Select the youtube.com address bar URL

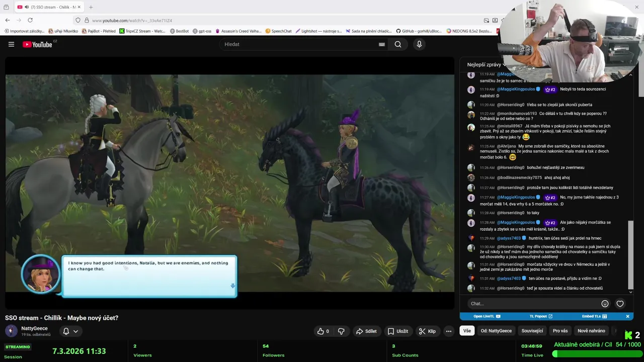[x=132, y=21]
